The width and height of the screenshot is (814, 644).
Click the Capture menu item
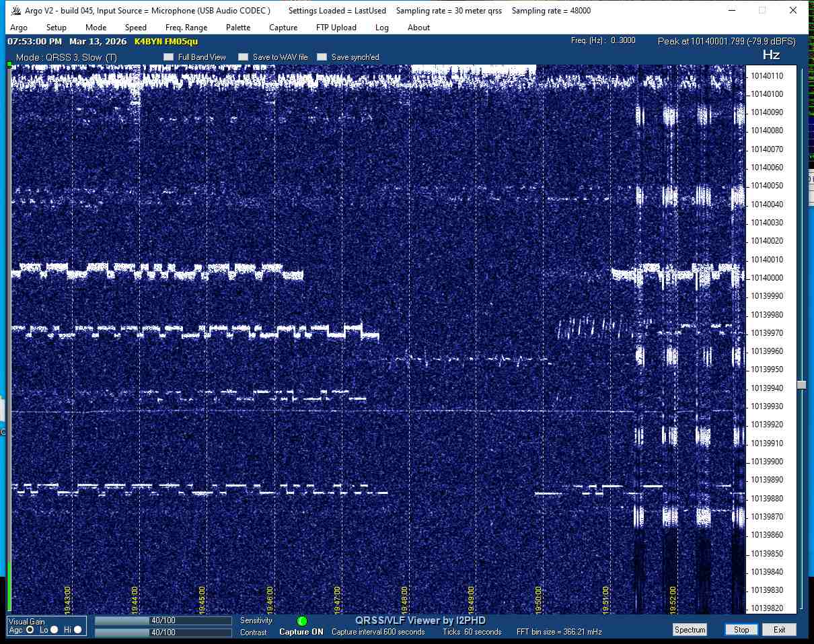[x=283, y=28]
